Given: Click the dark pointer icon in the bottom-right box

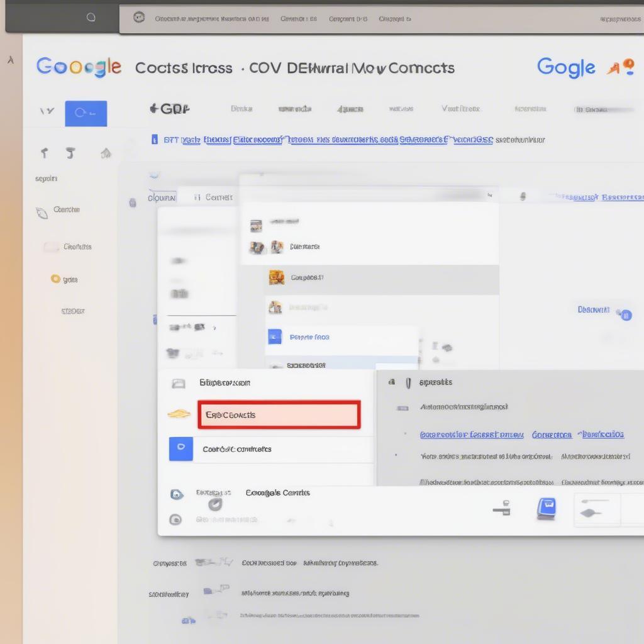Looking at the screenshot, I should [590, 513].
